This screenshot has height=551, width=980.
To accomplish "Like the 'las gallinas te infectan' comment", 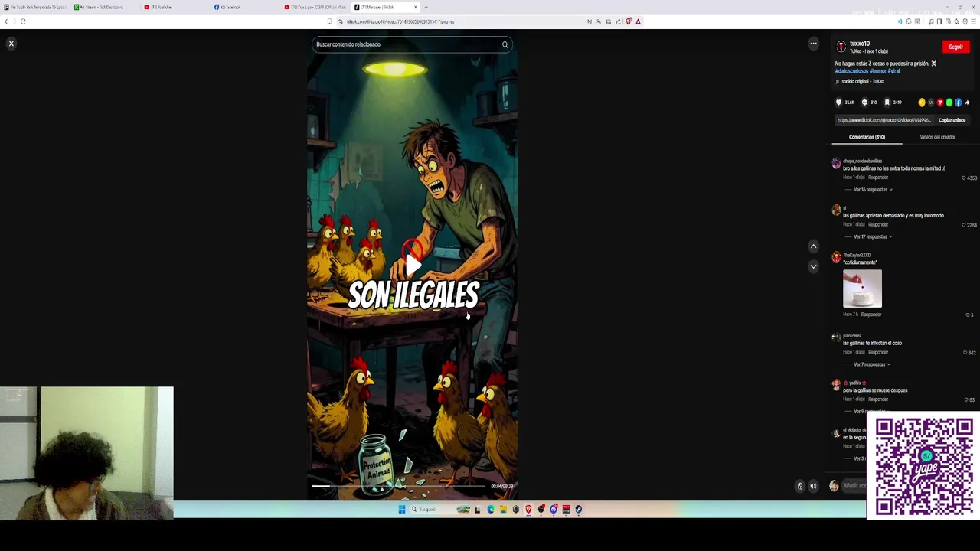I will pos(965,353).
